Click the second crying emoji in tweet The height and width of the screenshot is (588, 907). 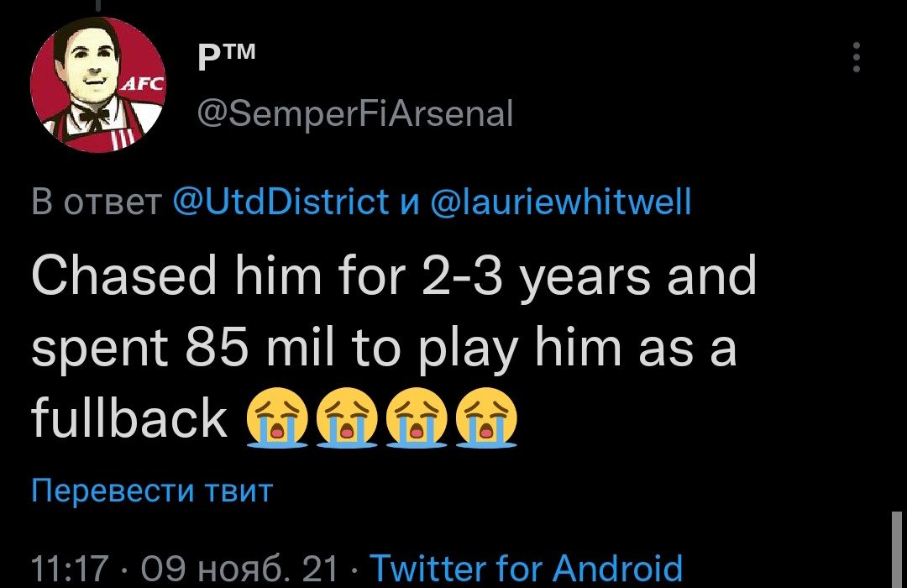346,419
